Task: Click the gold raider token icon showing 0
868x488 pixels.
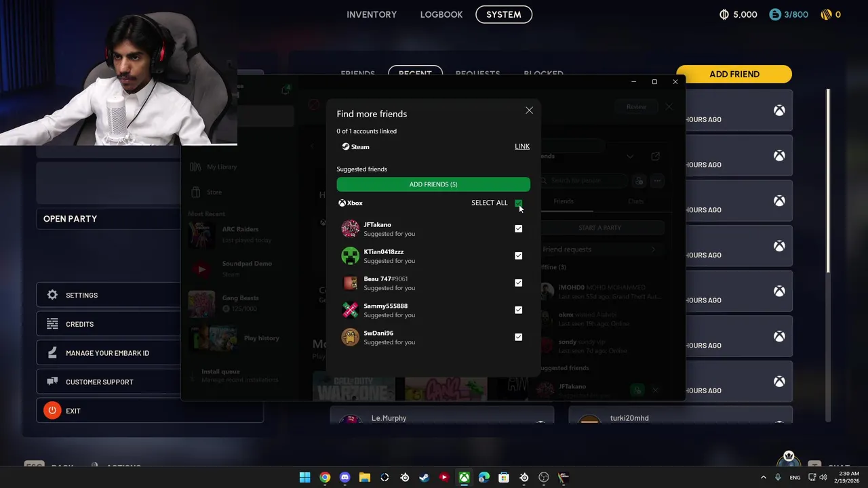Action: 826,14
